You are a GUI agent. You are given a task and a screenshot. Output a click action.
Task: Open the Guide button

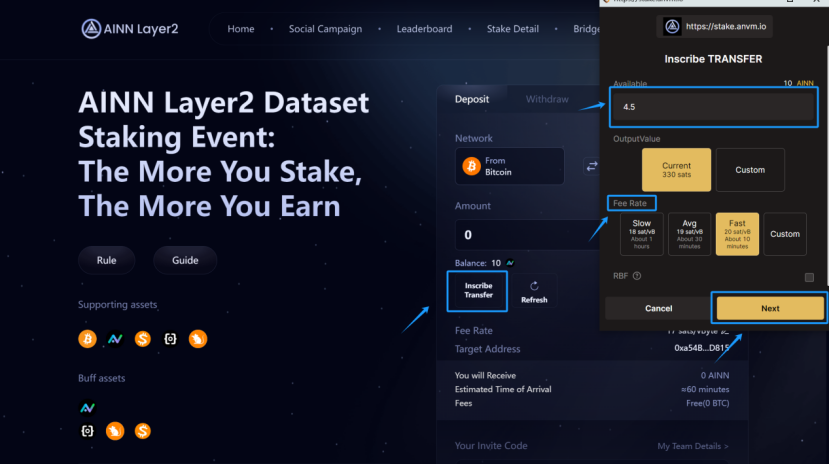click(x=185, y=260)
